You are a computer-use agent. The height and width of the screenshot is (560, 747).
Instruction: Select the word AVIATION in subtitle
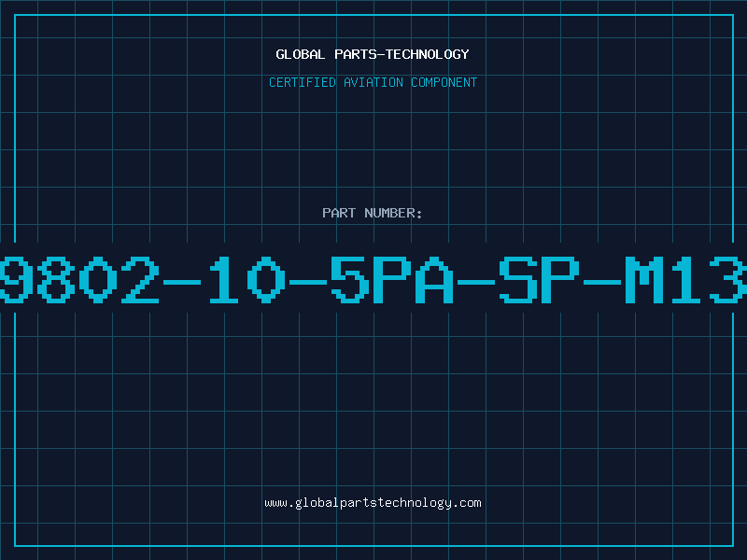click(373, 82)
